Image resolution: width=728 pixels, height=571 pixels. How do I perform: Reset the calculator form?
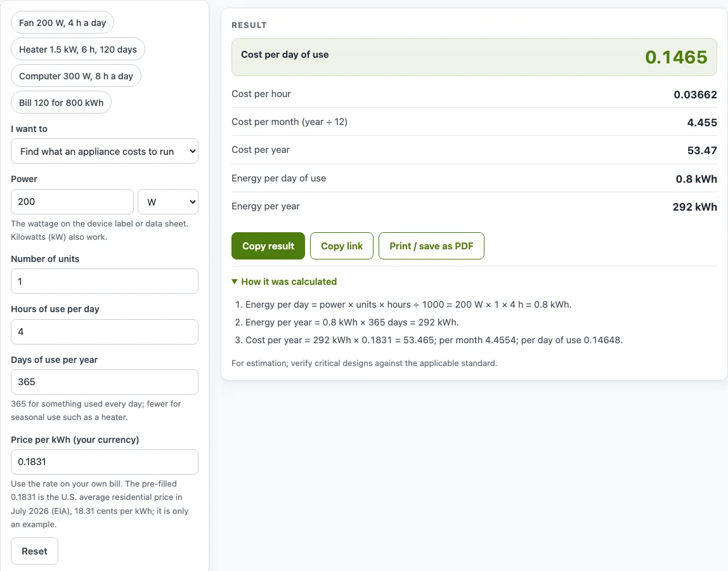tap(34, 551)
